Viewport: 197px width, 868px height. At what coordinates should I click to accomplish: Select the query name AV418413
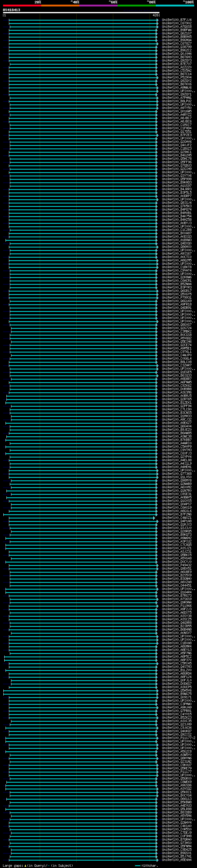tap(11, 10)
